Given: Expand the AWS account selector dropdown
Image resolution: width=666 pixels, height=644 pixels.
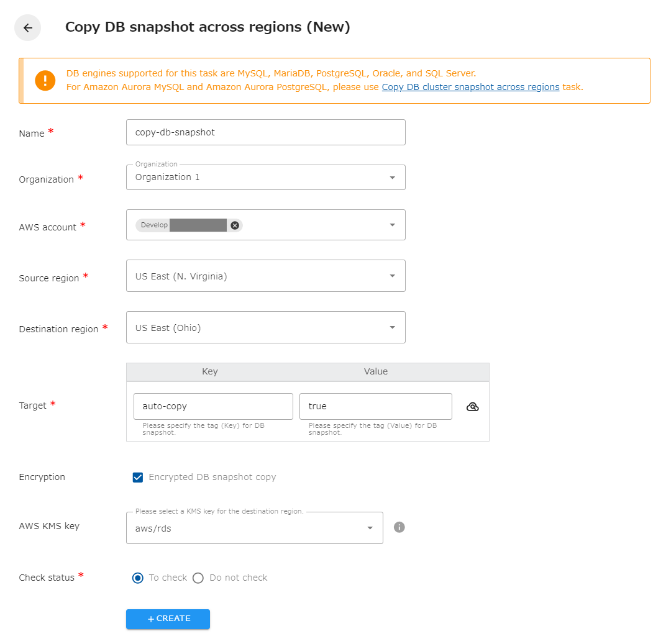Looking at the screenshot, I should click(x=392, y=225).
